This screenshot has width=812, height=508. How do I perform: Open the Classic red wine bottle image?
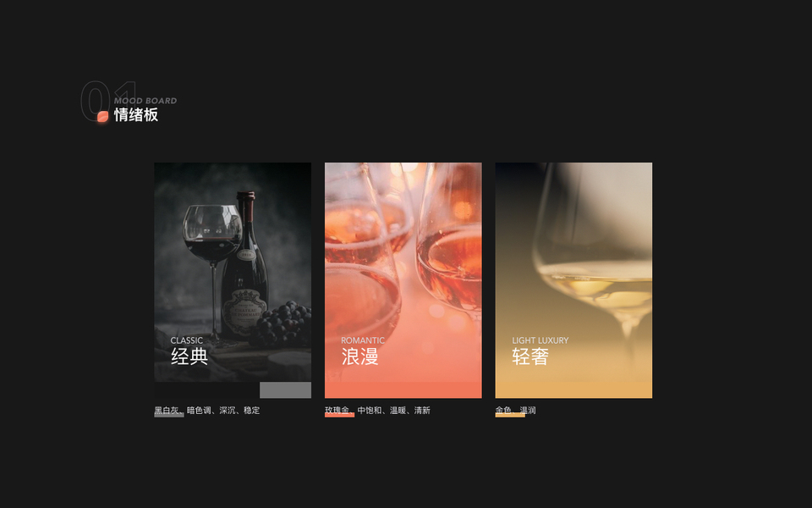click(x=233, y=272)
